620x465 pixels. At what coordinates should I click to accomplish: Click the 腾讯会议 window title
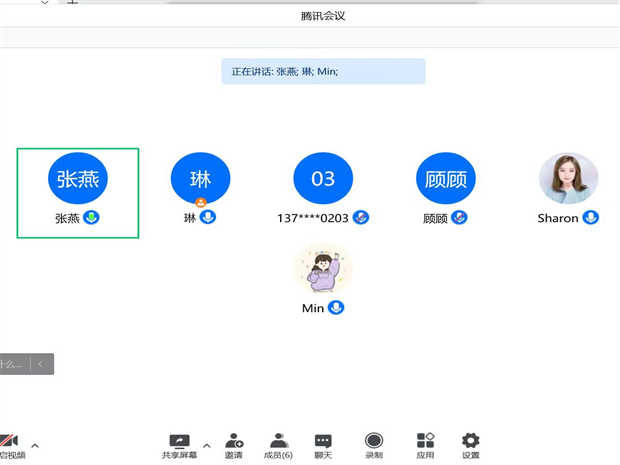(323, 16)
